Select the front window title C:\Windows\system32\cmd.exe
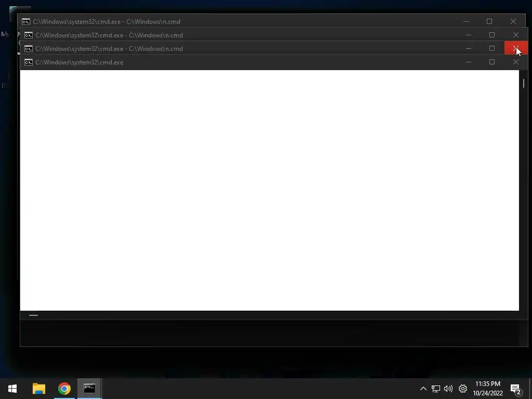This screenshot has width=532, height=399. point(79,62)
